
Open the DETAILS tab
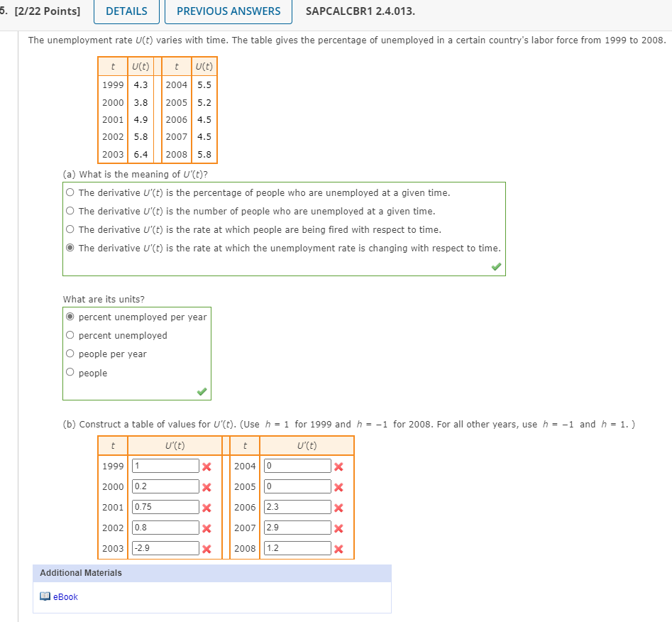[x=126, y=11]
